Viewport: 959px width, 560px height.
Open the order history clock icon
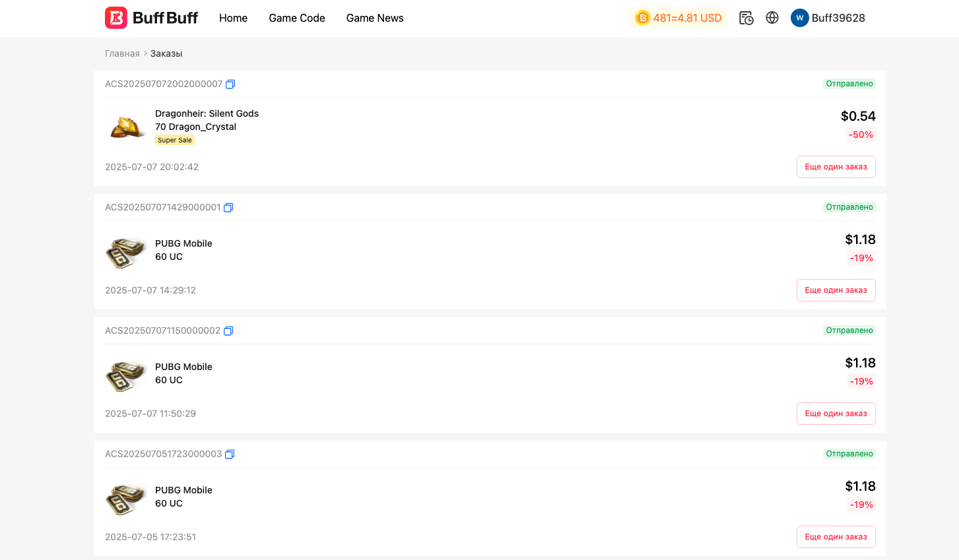[x=746, y=18]
